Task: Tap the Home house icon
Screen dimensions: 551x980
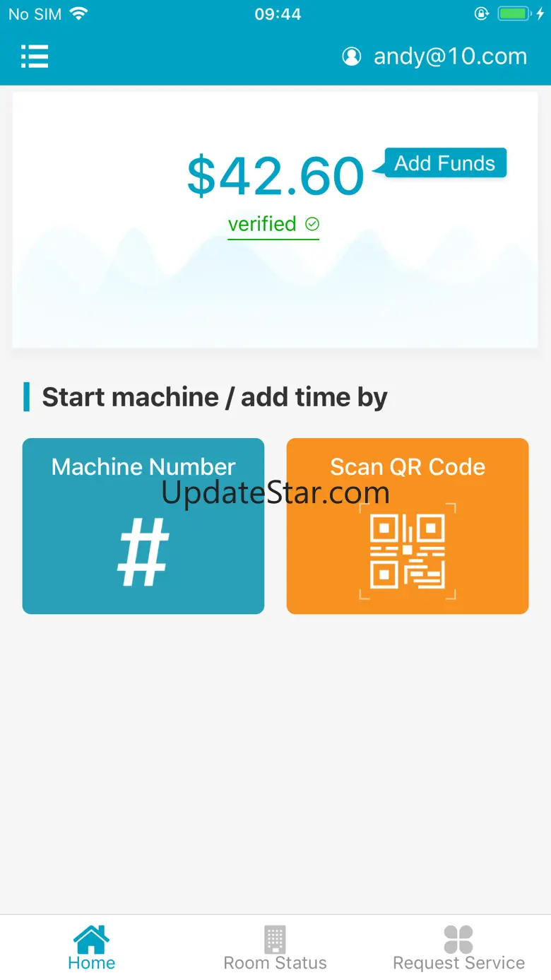Action: [91, 939]
